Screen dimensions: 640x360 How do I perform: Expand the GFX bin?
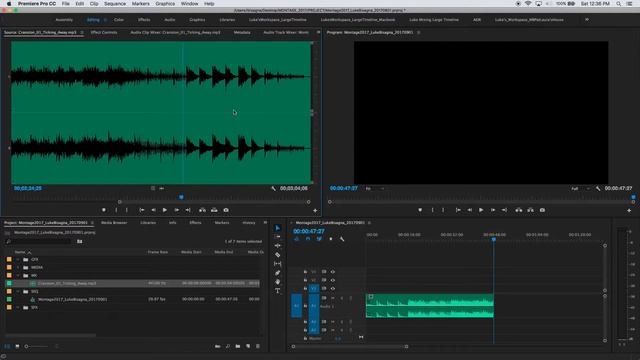click(x=18, y=259)
